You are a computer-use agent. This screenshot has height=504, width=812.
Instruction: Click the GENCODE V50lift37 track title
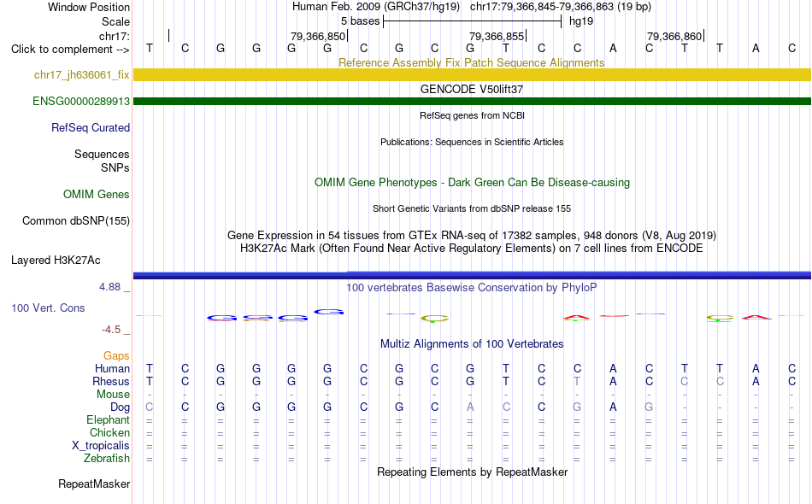[x=472, y=89]
